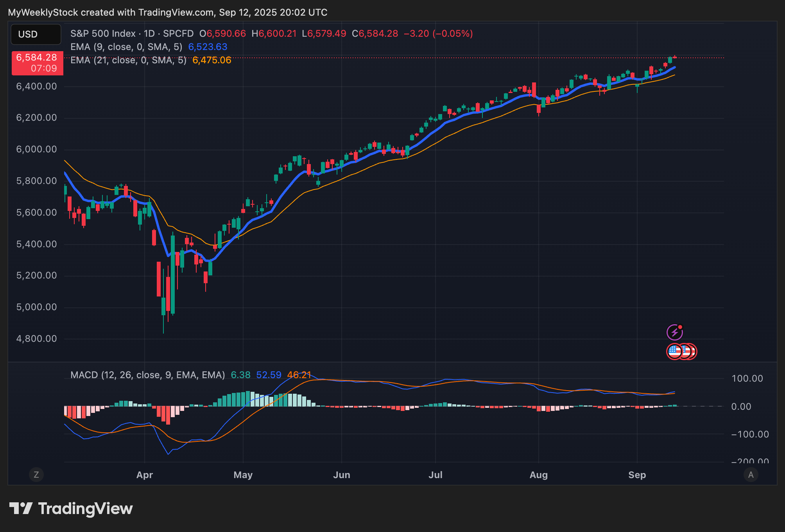Click the A auto-scale button at bottom right
Viewport: 785px width, 532px height.
point(751,475)
